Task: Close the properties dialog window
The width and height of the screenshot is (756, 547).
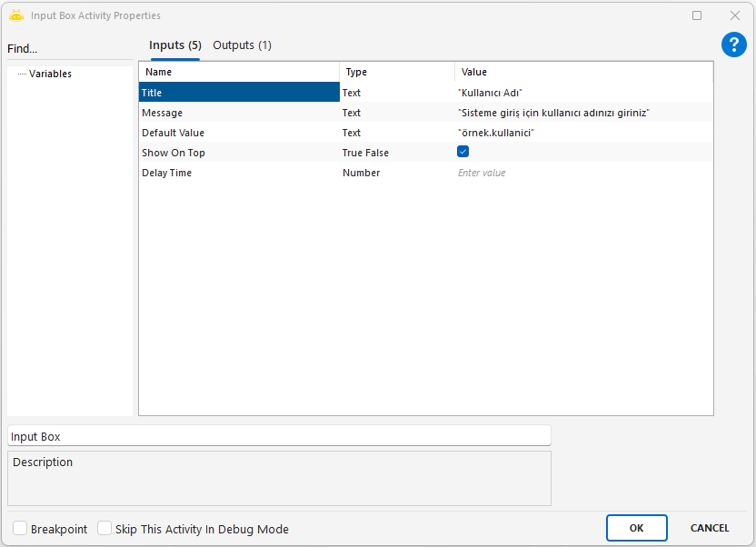Action: [734, 15]
